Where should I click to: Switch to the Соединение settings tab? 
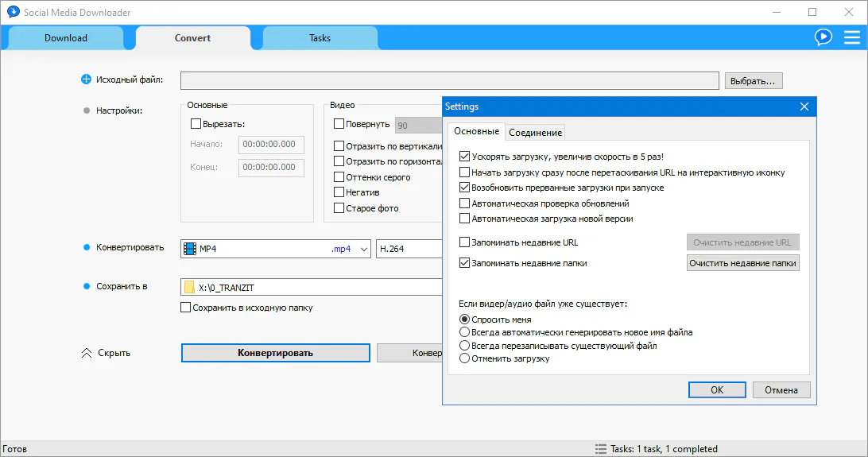(x=535, y=133)
